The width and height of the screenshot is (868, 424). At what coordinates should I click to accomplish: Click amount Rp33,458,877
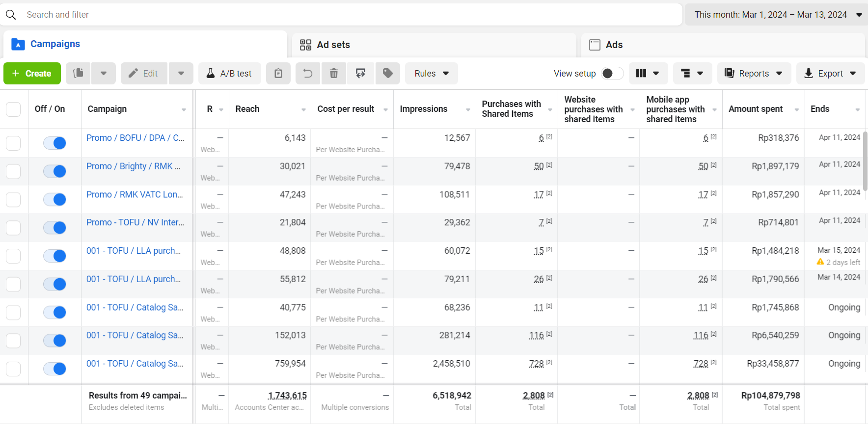pos(773,364)
